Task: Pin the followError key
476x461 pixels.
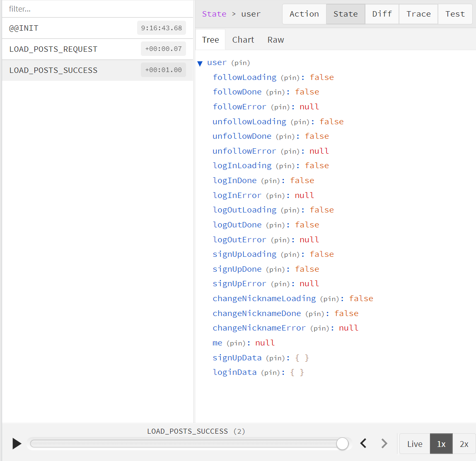Action: (280, 107)
